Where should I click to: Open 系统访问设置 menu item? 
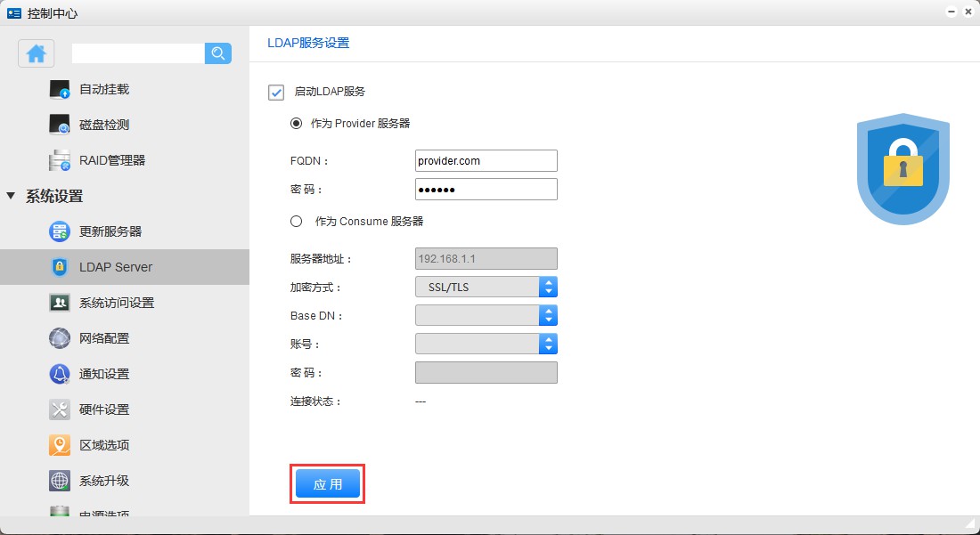click(116, 303)
